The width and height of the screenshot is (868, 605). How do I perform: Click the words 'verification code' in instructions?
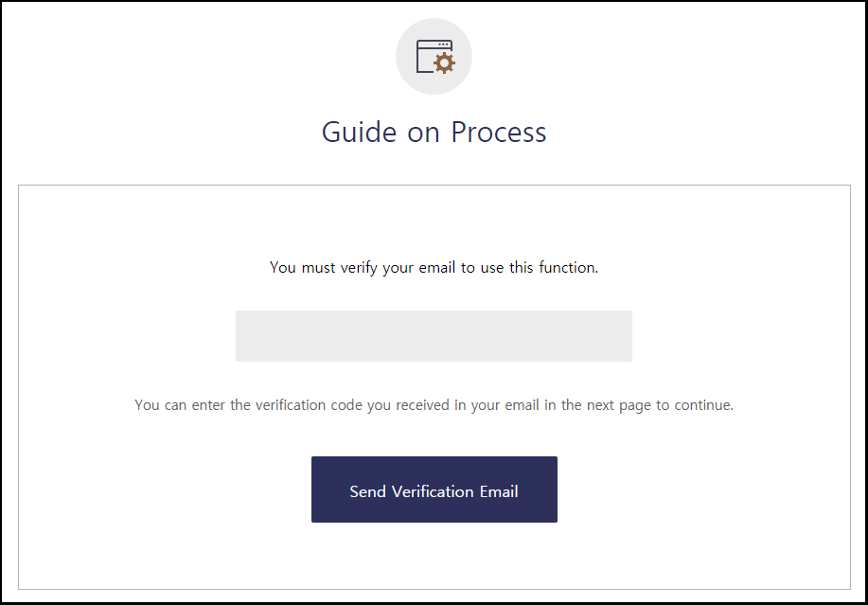click(309, 406)
